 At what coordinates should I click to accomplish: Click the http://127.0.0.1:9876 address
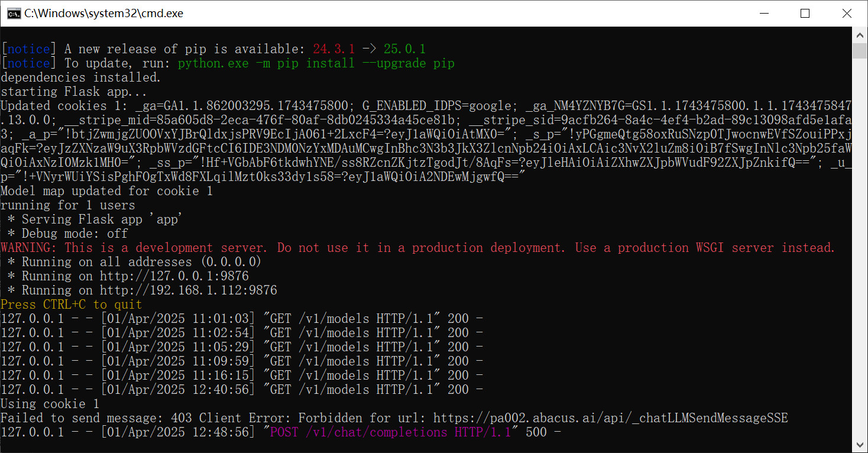(174, 276)
